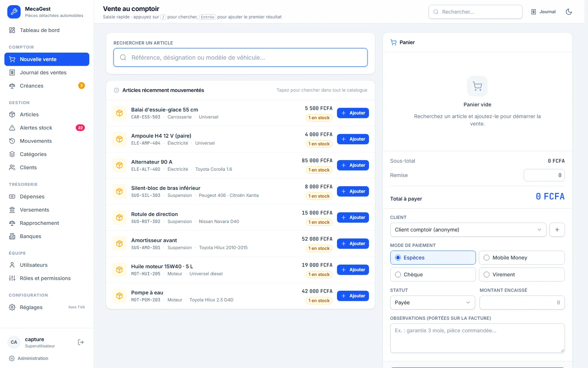Open the Journal button in top bar
The height and width of the screenshot is (368, 588).
coord(543,12)
